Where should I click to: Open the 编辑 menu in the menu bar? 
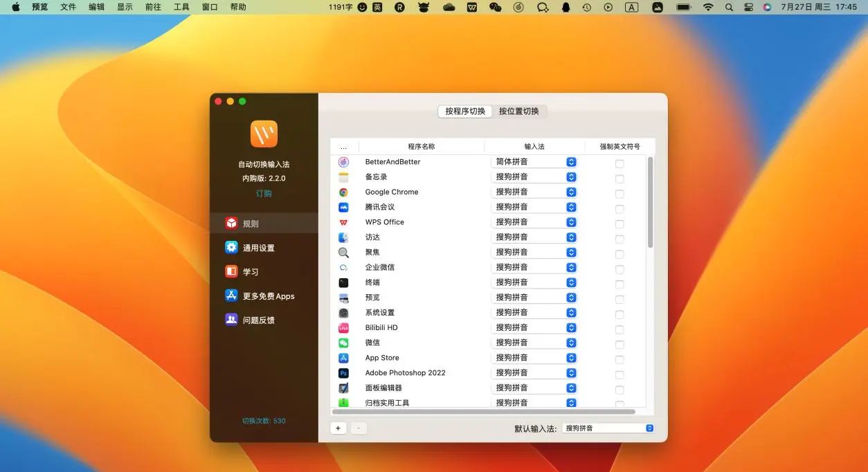(96, 7)
